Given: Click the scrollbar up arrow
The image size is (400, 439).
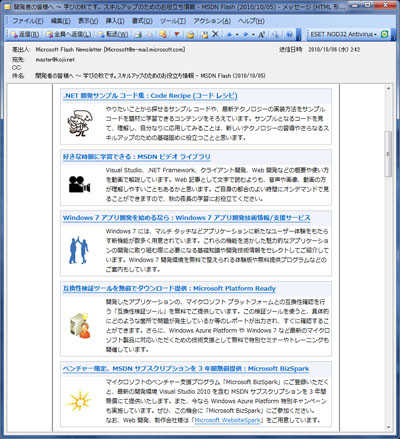Looking at the screenshot, I should pos(388,89).
